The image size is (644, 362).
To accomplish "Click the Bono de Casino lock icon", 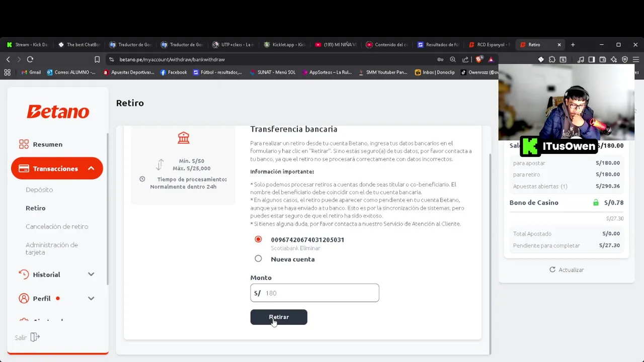I will pyautogui.click(x=596, y=203).
